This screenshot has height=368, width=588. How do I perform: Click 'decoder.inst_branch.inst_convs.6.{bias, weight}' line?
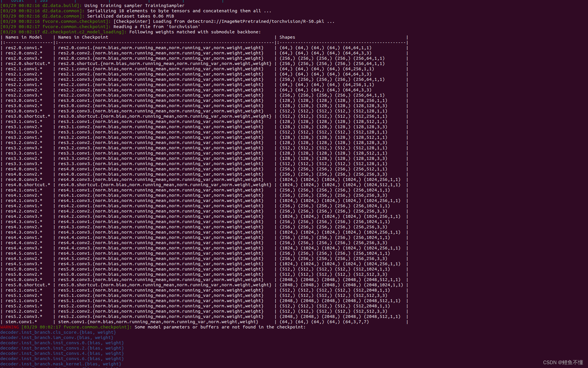pyautogui.click(x=62, y=359)
